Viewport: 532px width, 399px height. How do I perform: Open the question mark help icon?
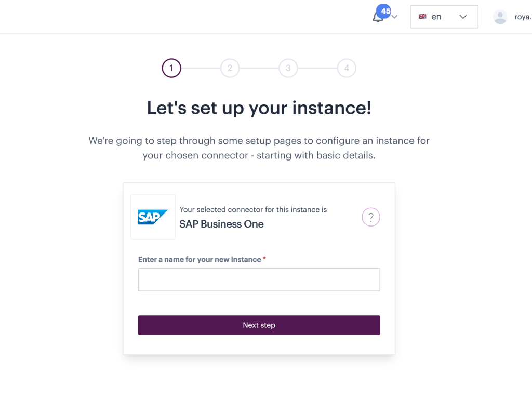click(371, 217)
